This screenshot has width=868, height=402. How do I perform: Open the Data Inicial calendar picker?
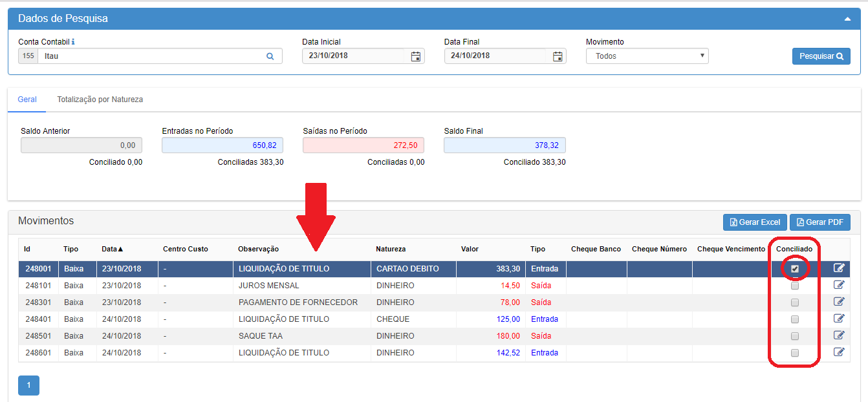pos(416,56)
